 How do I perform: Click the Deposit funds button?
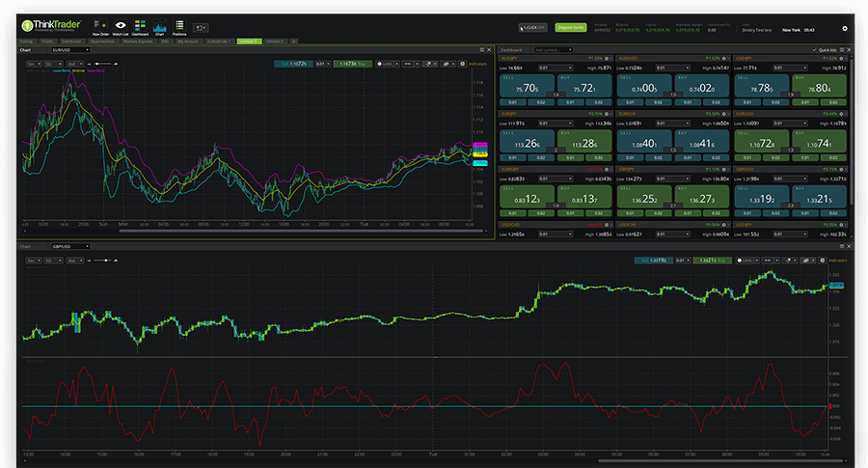tap(571, 29)
